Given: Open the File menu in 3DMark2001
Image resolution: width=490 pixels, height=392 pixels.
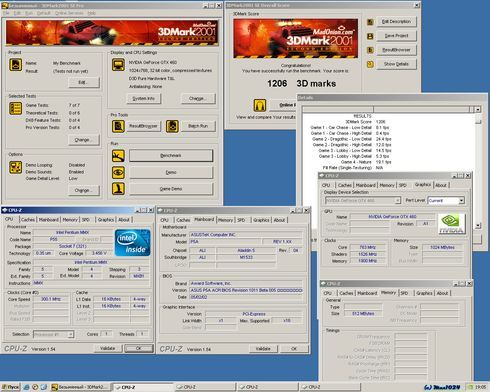Looking at the screenshot, I should (6, 13).
